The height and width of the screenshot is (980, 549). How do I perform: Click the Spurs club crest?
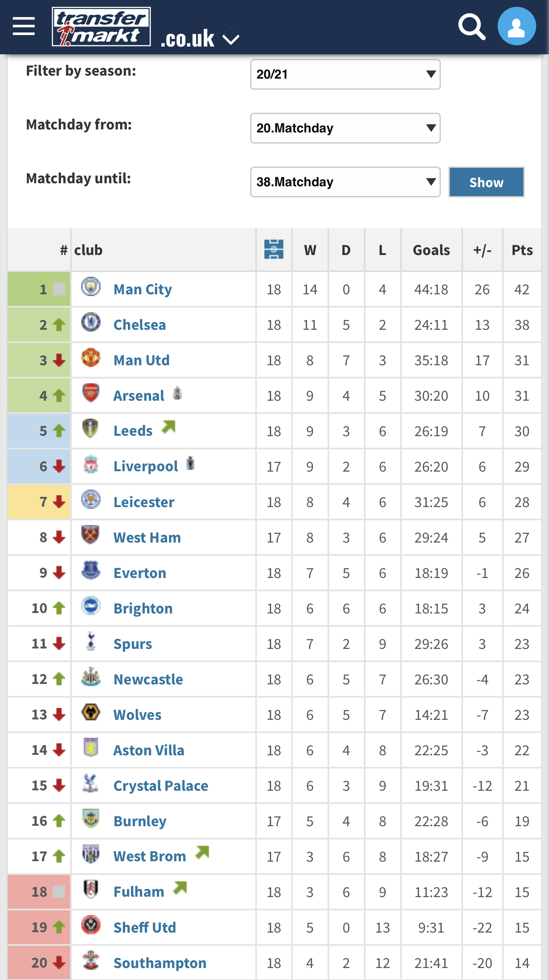coord(91,641)
